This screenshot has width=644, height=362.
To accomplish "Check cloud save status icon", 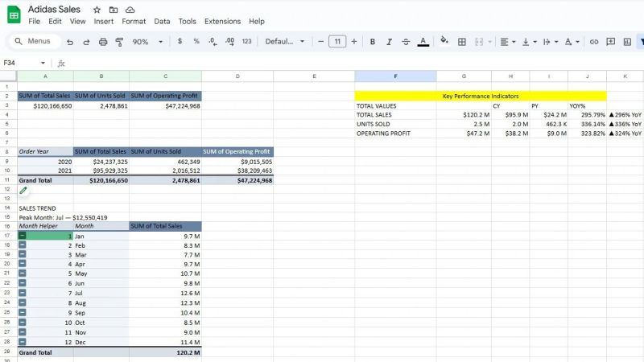I will click(130, 10).
